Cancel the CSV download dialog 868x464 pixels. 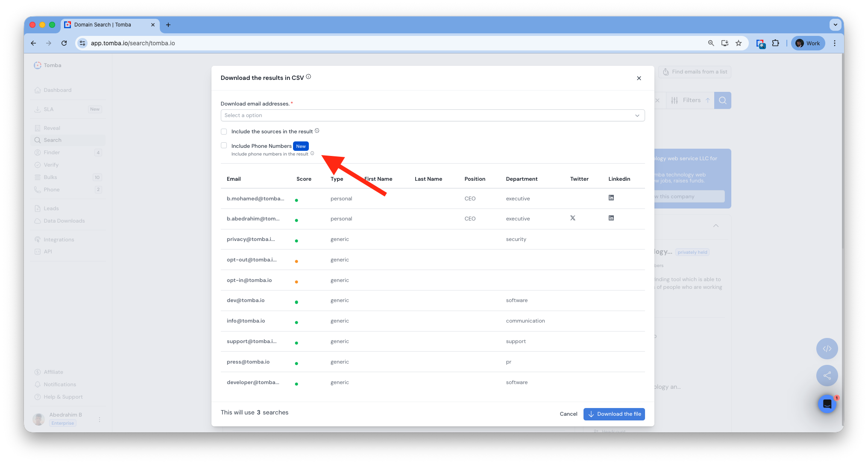(568, 414)
